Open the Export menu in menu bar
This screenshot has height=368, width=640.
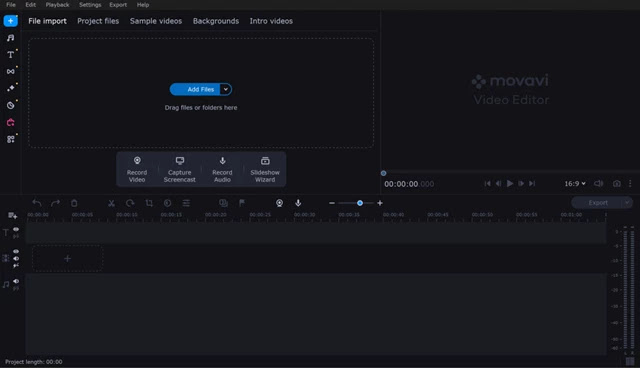pos(118,5)
